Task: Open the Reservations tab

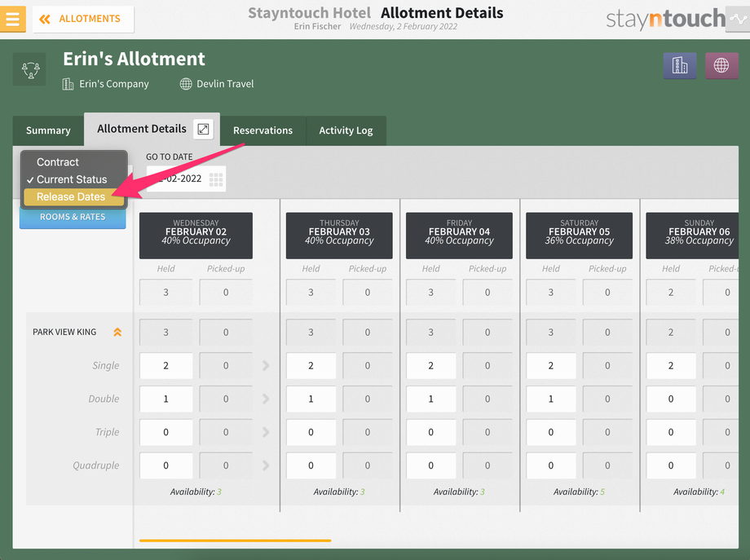Action: [x=262, y=130]
